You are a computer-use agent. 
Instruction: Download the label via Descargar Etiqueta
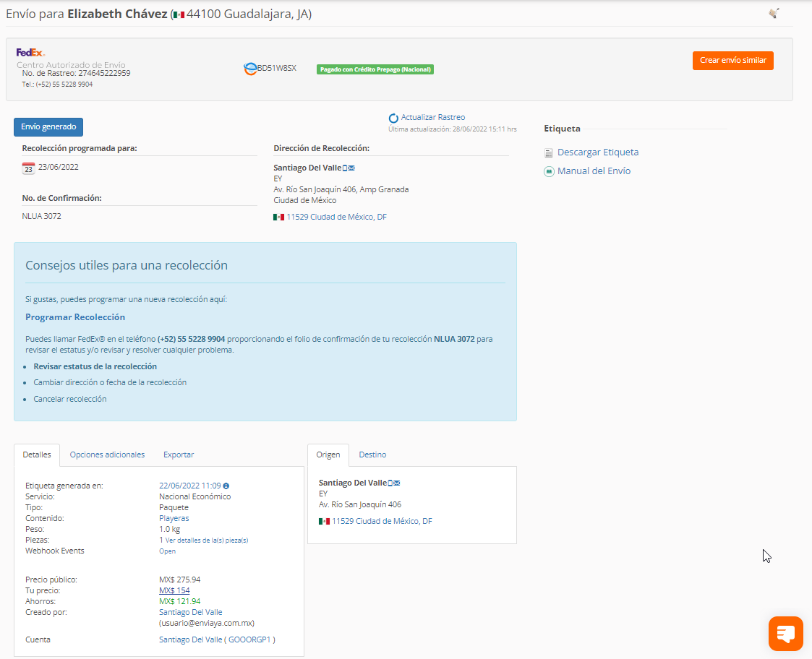(597, 152)
